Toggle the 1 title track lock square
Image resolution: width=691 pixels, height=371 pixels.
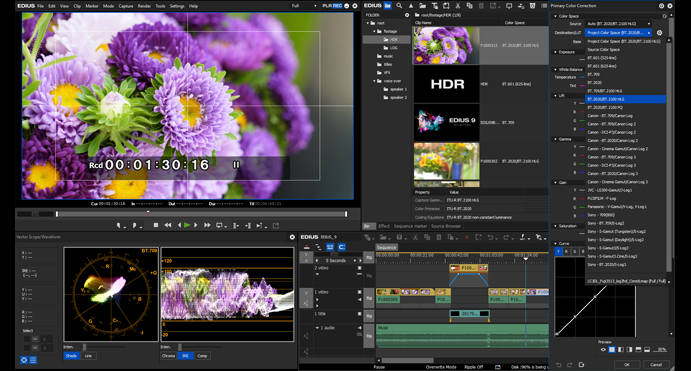click(360, 314)
